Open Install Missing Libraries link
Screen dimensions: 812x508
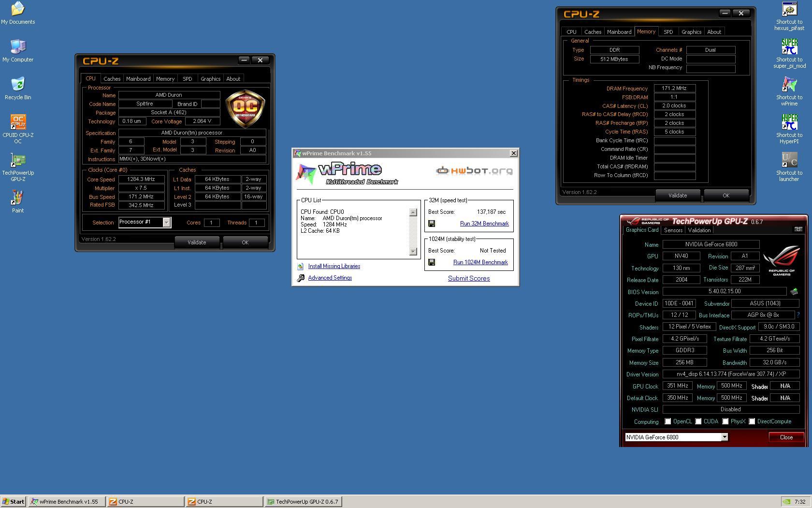(334, 266)
